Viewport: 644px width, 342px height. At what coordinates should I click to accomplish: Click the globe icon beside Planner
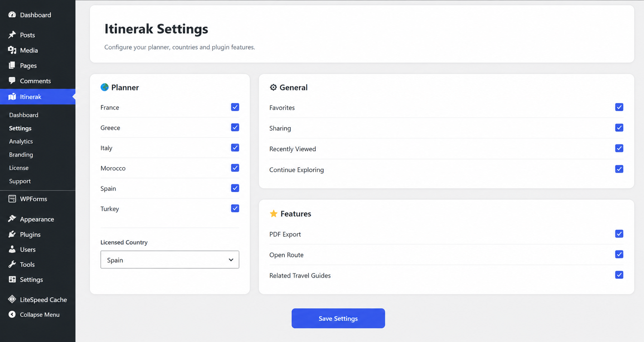pos(104,87)
